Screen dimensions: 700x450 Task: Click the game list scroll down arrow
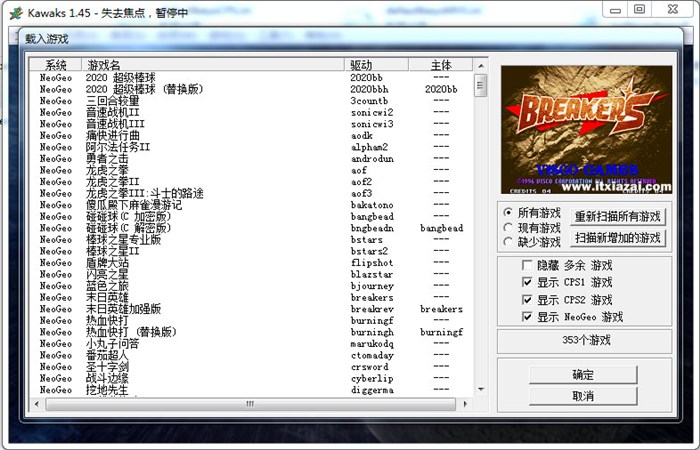481,389
